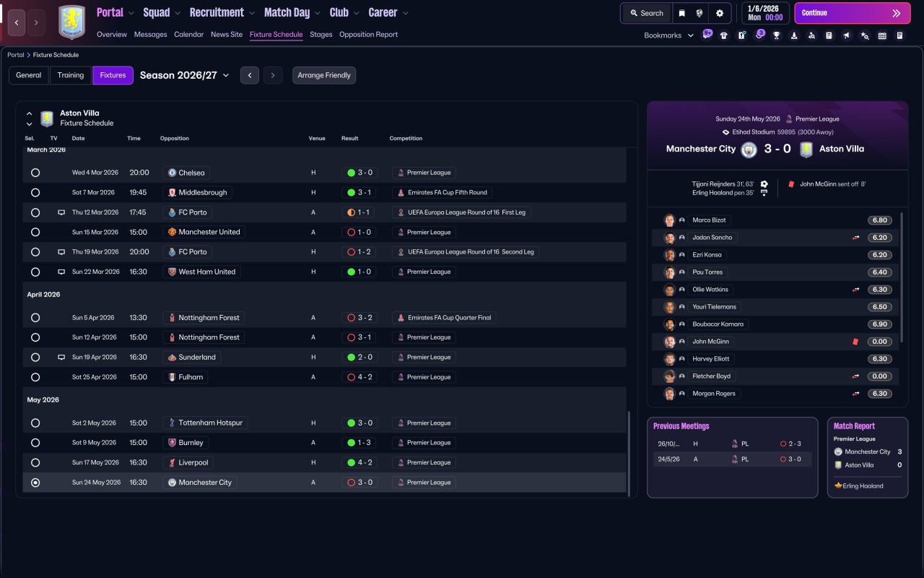
Task: Click the Search button
Action: 647,13
